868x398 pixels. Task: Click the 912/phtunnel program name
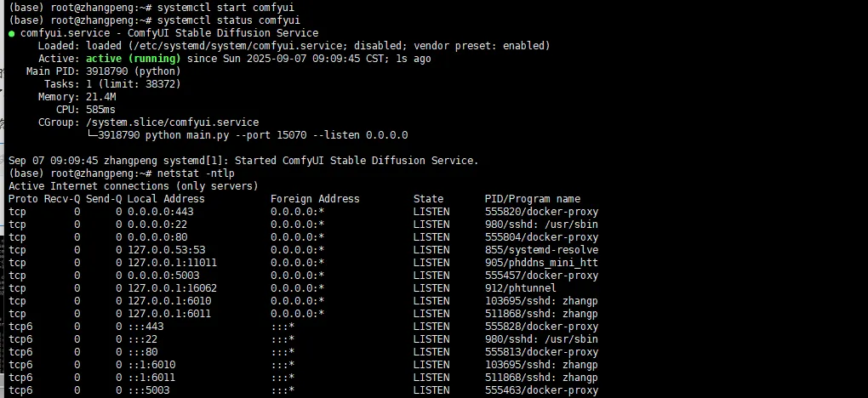pos(520,287)
